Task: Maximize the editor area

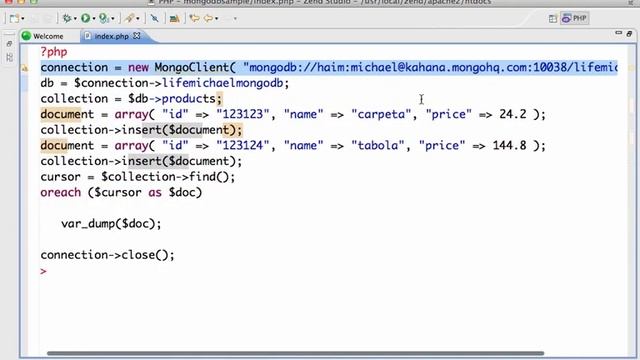Action: click(x=629, y=33)
